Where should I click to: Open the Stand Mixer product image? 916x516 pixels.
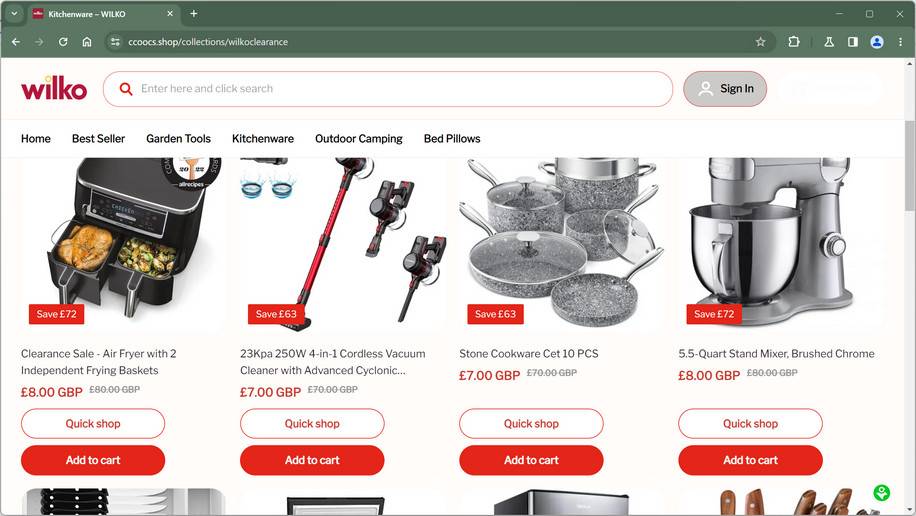pyautogui.click(x=779, y=244)
